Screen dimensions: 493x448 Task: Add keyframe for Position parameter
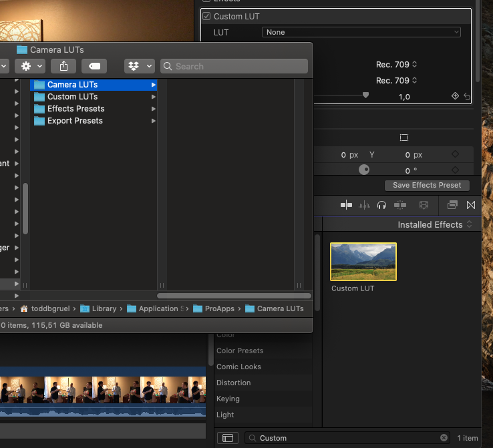click(x=455, y=154)
